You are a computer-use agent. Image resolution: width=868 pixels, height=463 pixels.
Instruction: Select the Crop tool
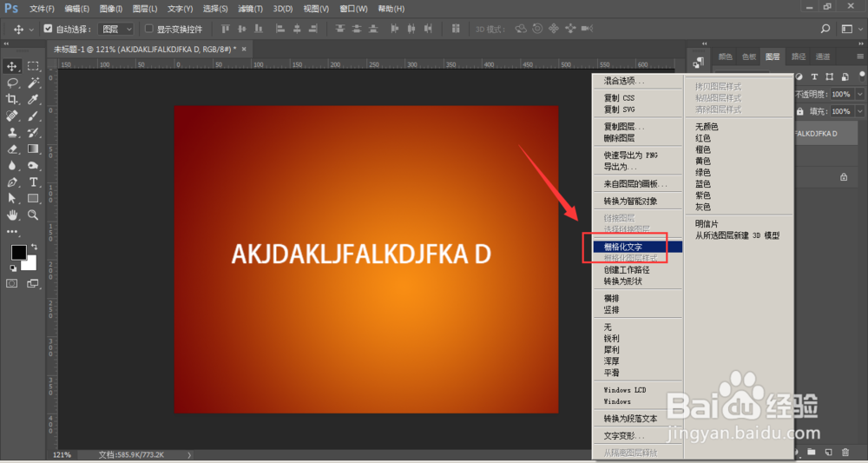pyautogui.click(x=11, y=100)
